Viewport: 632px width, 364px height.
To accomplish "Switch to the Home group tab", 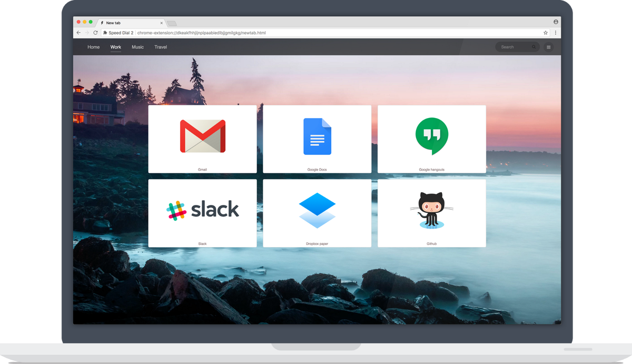I will click(x=94, y=47).
